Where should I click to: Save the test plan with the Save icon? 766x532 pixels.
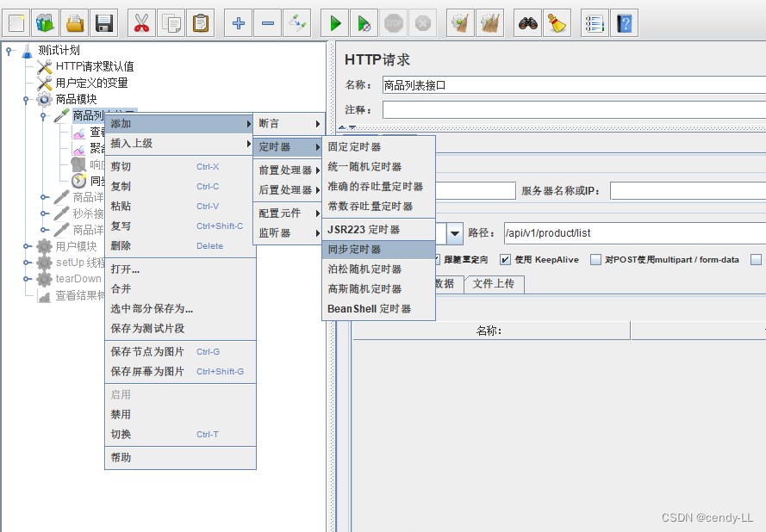105,22
